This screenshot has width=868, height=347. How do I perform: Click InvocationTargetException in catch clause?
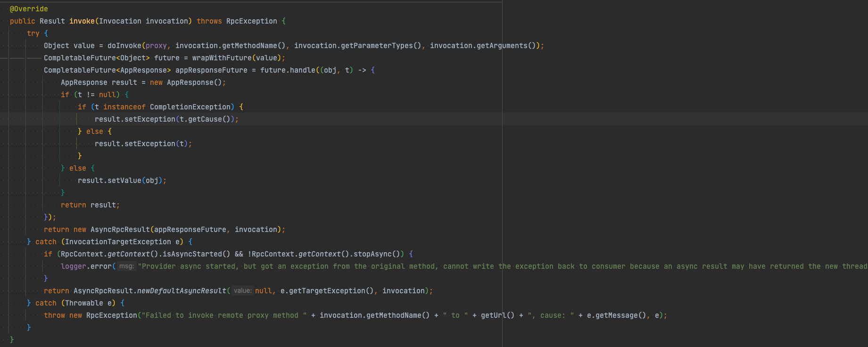tap(118, 242)
